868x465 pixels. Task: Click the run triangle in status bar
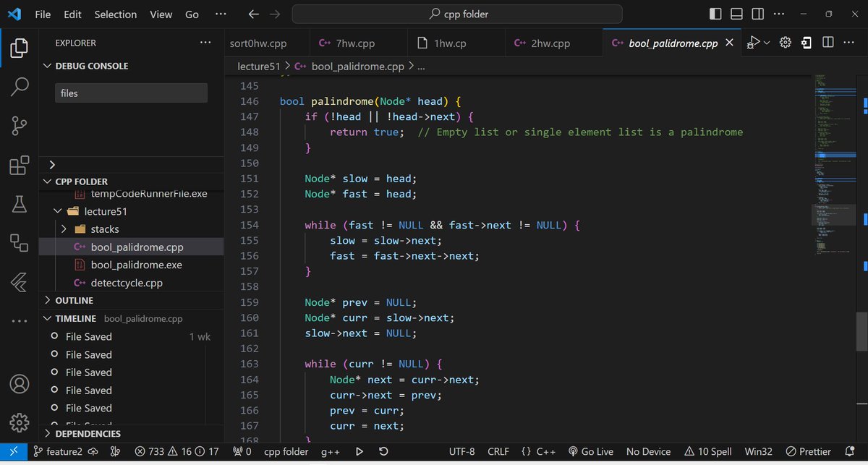click(x=359, y=451)
